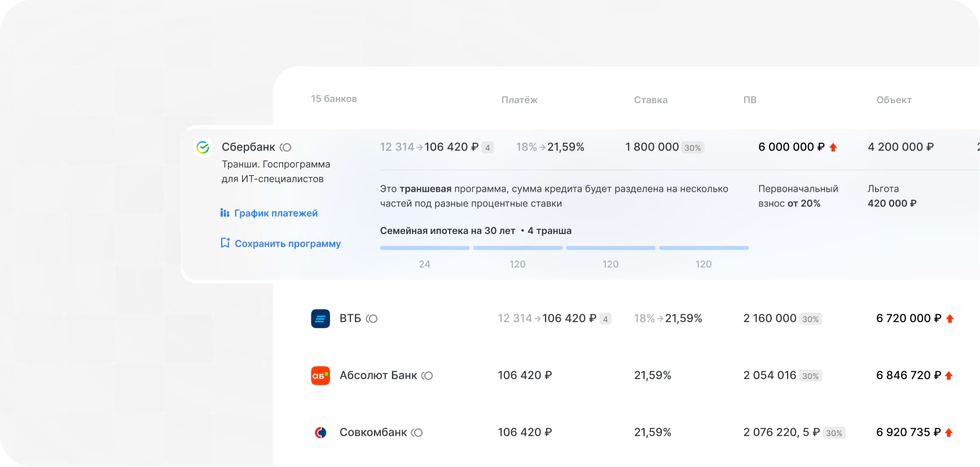Screen dimensions: 980x467
Task: Click the Объект column header
Action: (894, 100)
